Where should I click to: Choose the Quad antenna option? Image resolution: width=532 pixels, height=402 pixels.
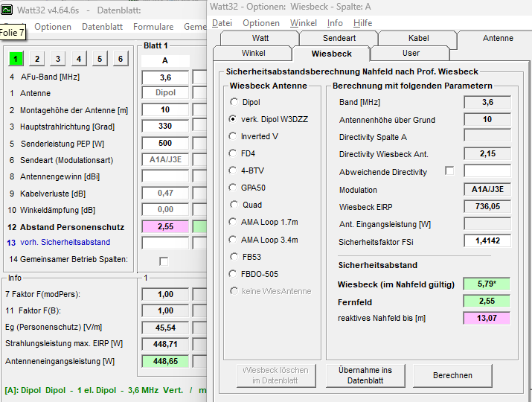234,205
